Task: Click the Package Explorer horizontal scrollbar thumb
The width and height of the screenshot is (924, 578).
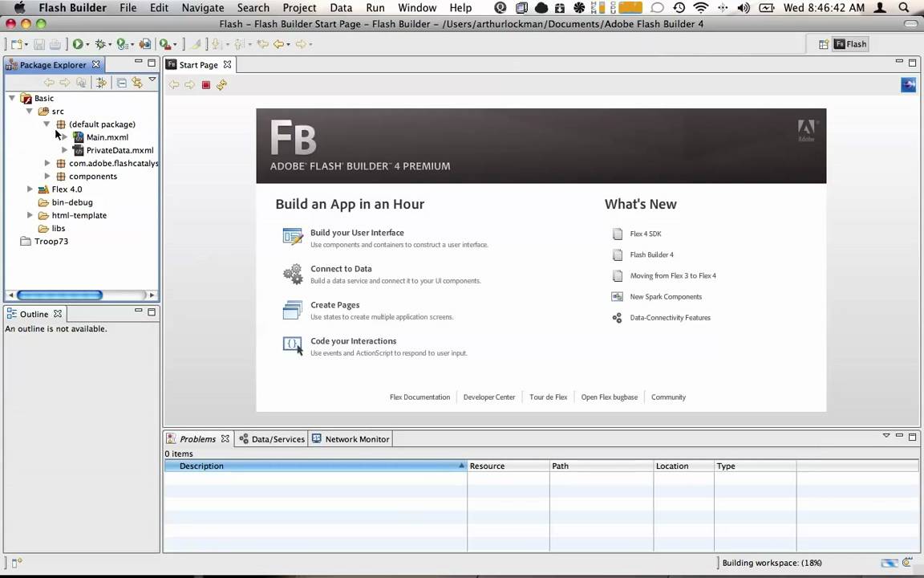Action: tap(59, 295)
